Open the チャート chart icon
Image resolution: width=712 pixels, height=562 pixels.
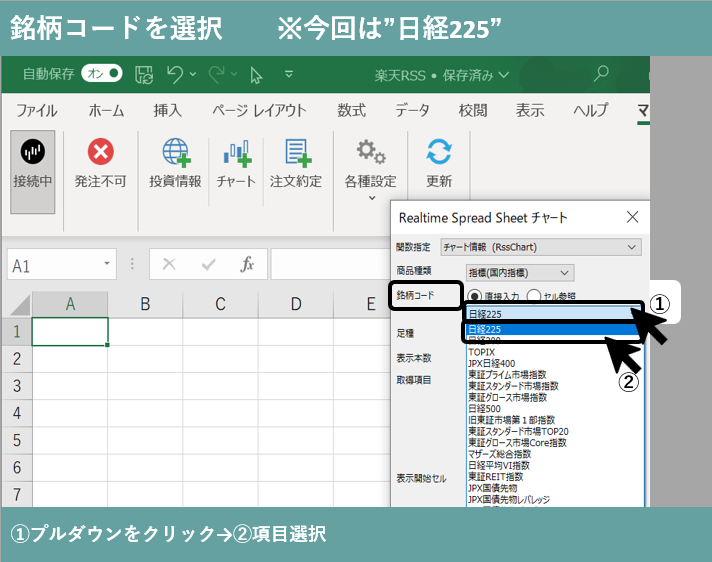click(236, 153)
